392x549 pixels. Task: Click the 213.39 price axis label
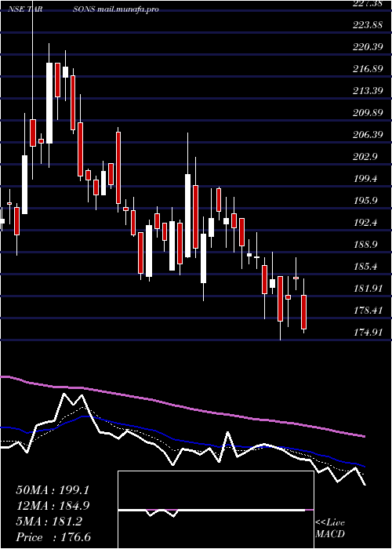[367, 91]
